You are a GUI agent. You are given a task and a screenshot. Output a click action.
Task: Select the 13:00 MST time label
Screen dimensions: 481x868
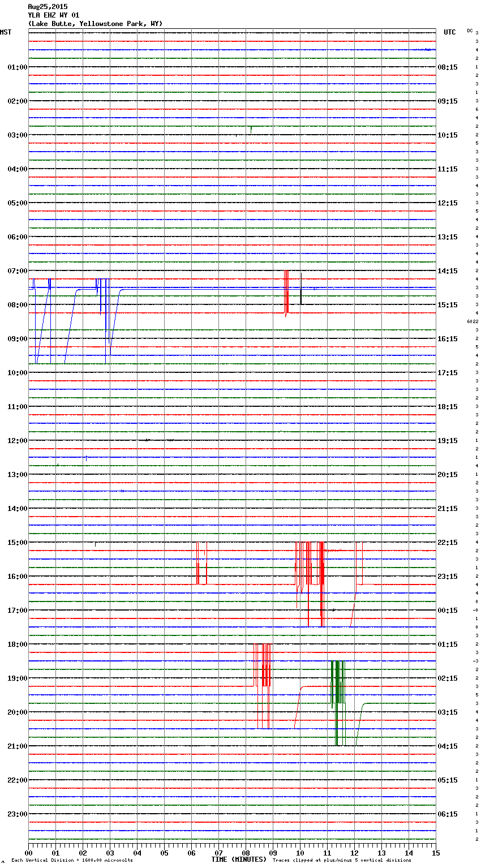tap(17, 474)
